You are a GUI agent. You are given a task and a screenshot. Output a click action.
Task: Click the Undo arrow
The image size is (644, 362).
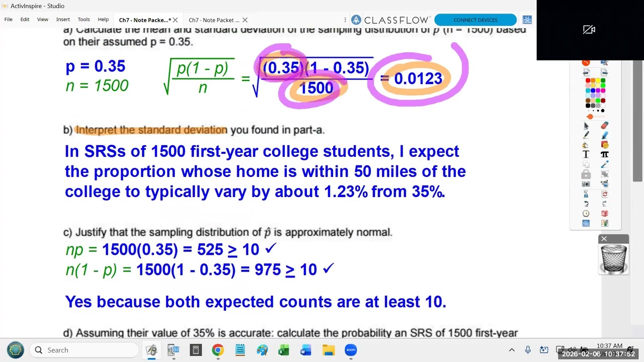586,204
